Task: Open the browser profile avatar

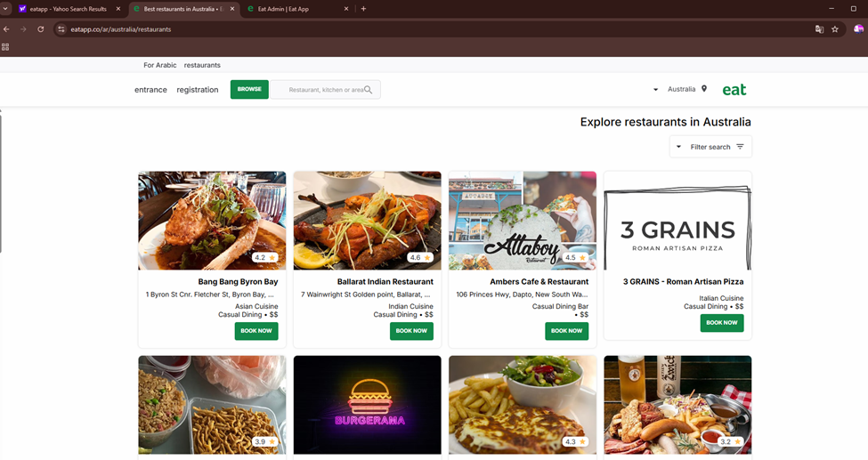Action: (858, 29)
